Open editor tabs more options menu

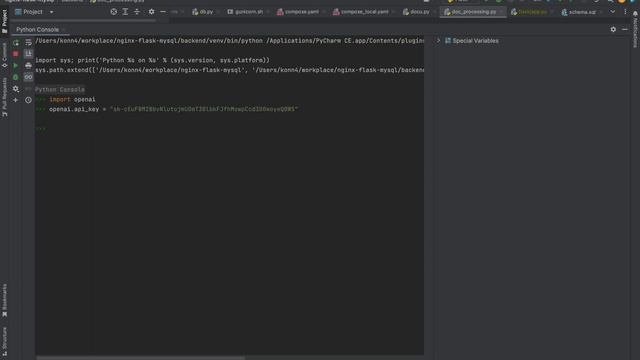625,12
